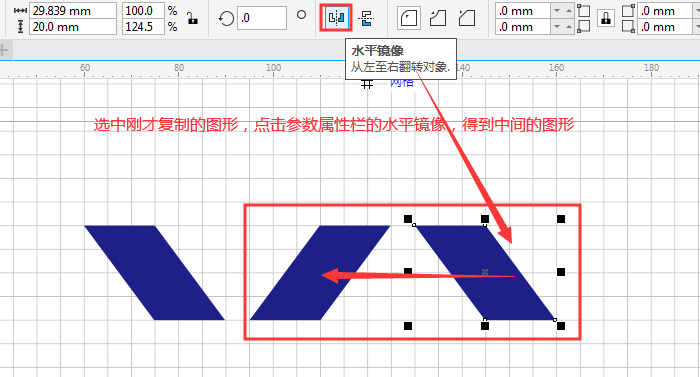Click the horizontal scale factor 100.0 field
Image resolution: width=700 pixels, height=377 pixels.
[x=143, y=11]
